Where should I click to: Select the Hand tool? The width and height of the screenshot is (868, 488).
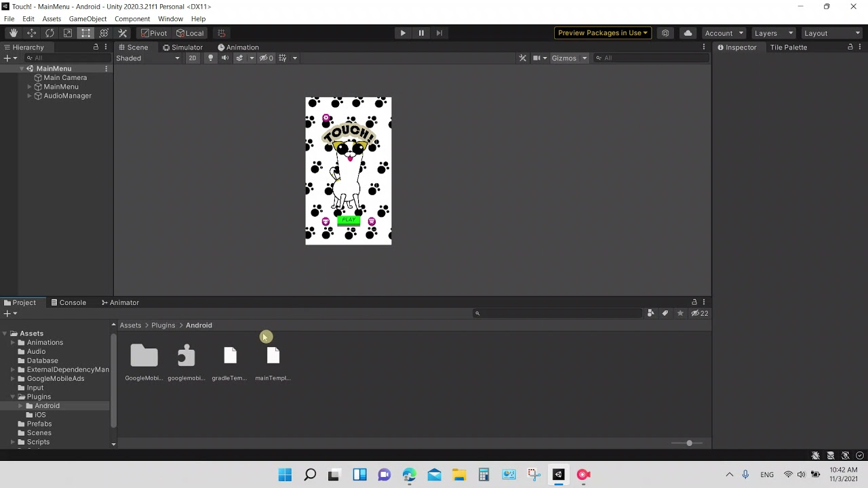point(13,33)
